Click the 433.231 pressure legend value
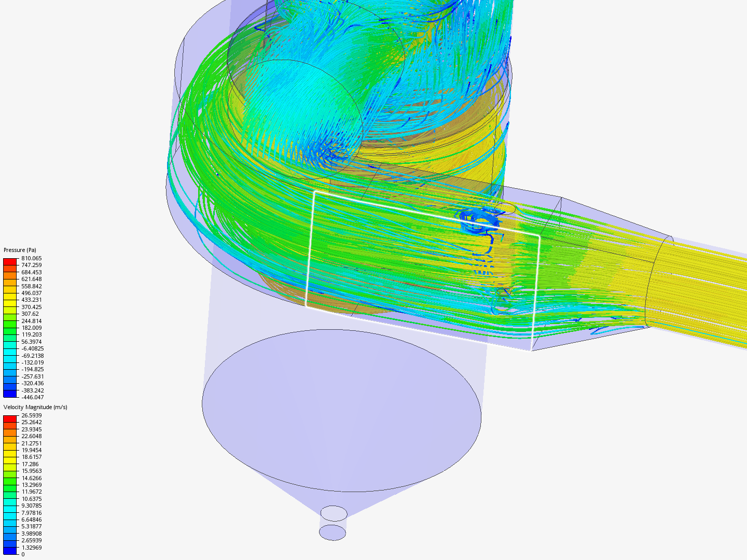The height and width of the screenshot is (560, 747). click(32, 300)
